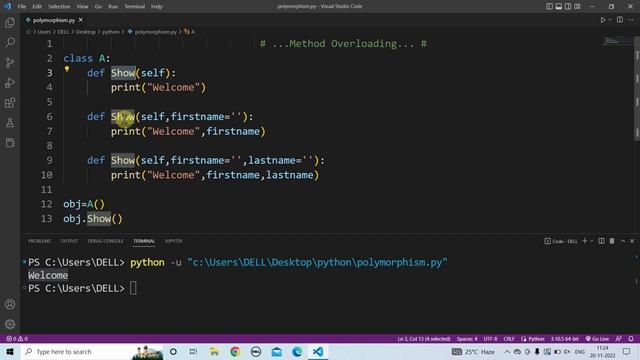Viewport: 640px width, 360px height.
Task: Open the Source Control view
Action: [10, 62]
